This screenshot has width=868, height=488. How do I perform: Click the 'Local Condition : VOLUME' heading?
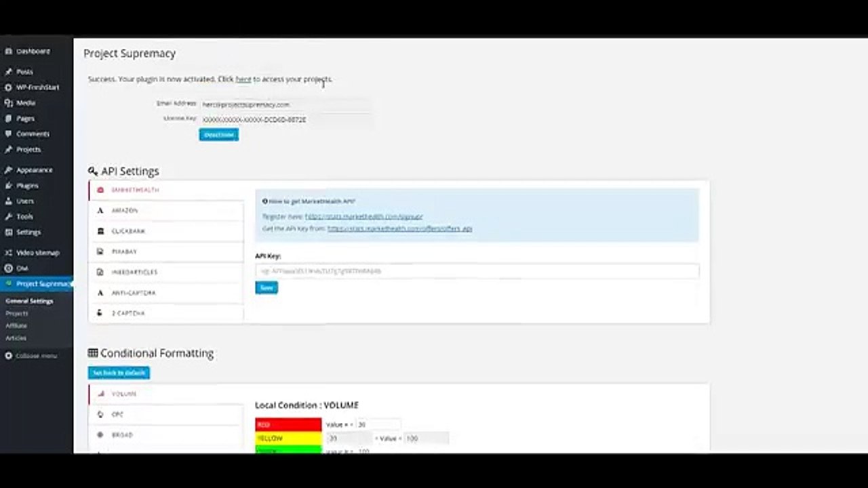[307, 405]
